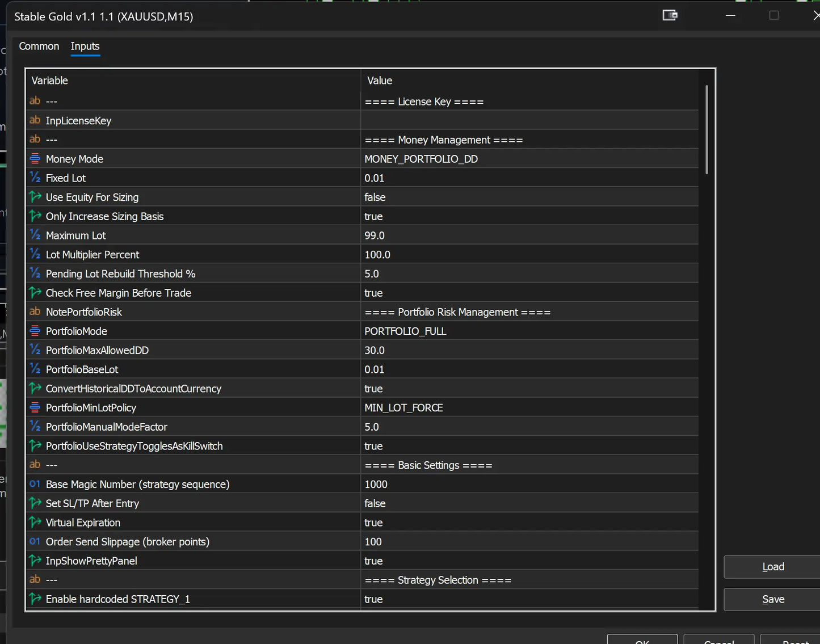Screen dimensions: 820x644
Task: Open the MONEY_PORTFOLIO_DD mode dropdown
Action: tap(529, 159)
